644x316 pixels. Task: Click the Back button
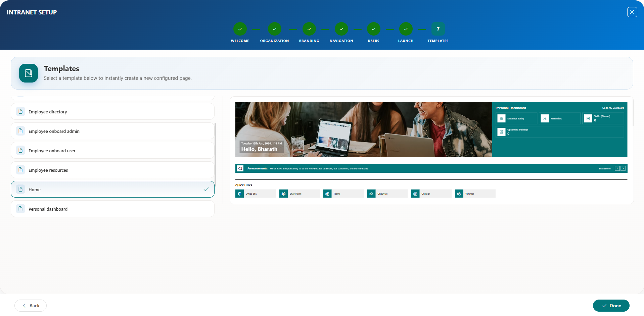(x=31, y=306)
